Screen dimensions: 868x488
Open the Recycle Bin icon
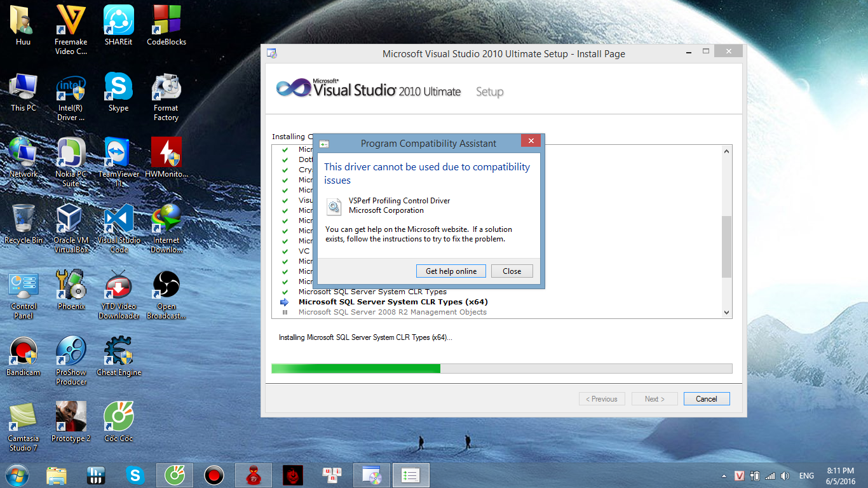coord(24,224)
